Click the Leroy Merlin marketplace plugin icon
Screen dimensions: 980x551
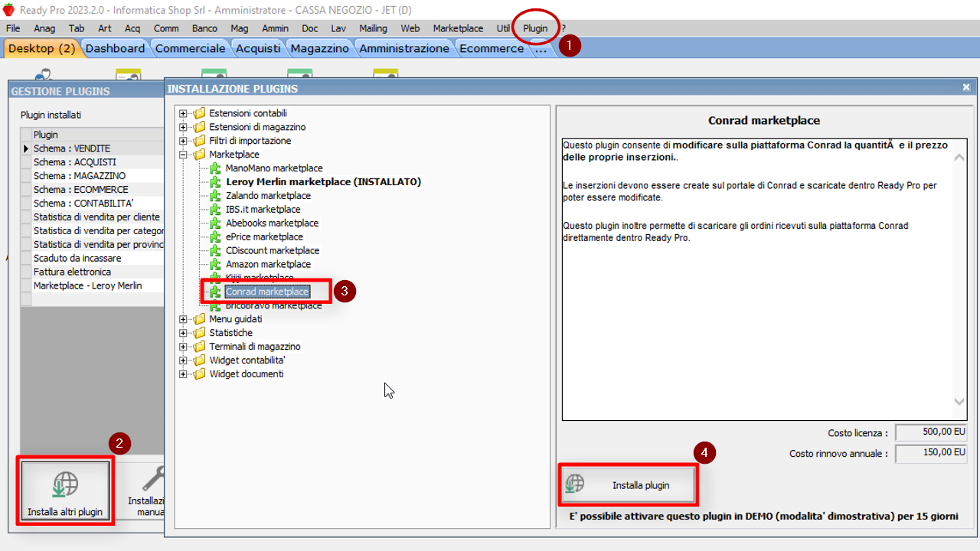216,182
